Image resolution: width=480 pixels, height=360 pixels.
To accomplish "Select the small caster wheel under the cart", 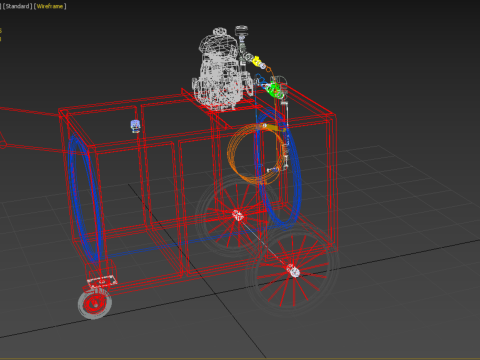I will tap(95, 304).
